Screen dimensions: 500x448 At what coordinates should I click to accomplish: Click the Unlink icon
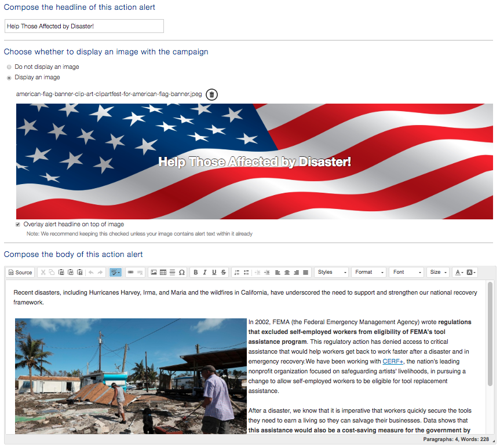click(x=140, y=273)
